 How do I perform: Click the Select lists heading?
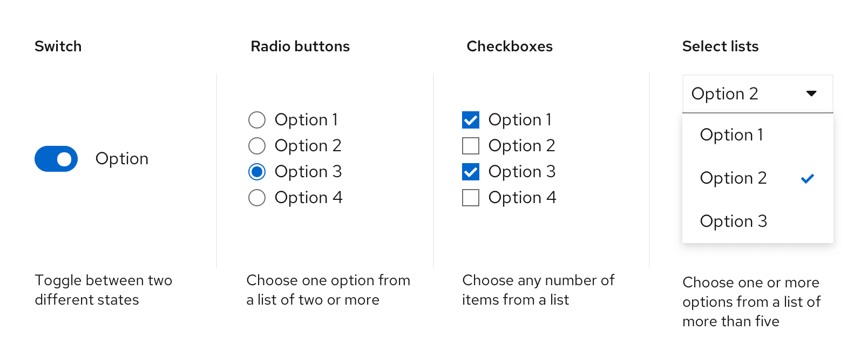[x=720, y=46]
